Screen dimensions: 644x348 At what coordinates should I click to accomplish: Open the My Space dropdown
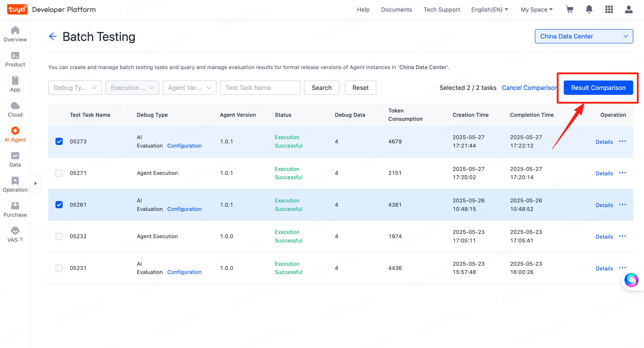536,9
